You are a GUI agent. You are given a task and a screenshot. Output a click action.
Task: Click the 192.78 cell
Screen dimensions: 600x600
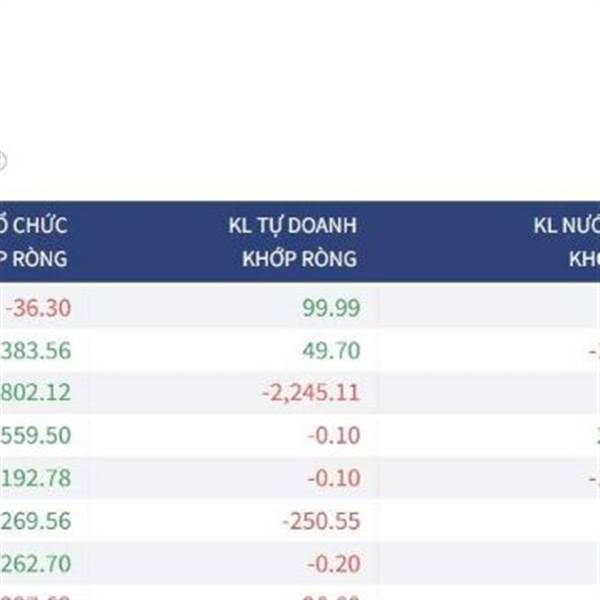coord(36,478)
